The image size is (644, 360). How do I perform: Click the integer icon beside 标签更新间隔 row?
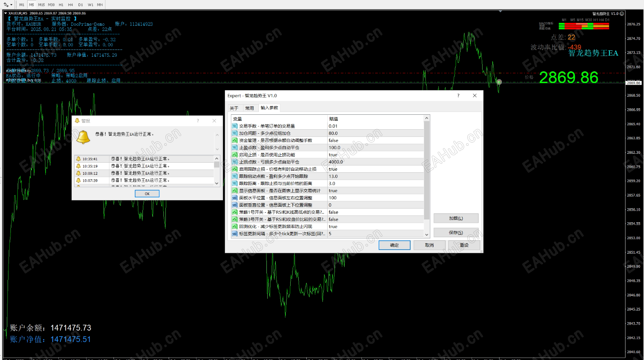[235, 234]
